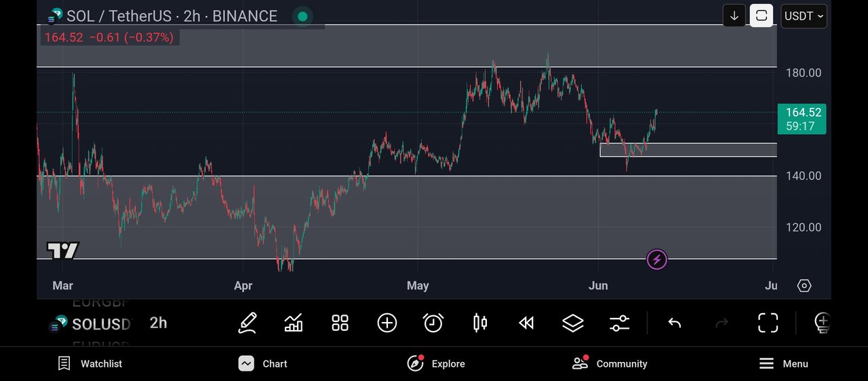Viewport: 868px width, 381px height.
Task: Open the layout grid squares icon
Action: click(340, 323)
